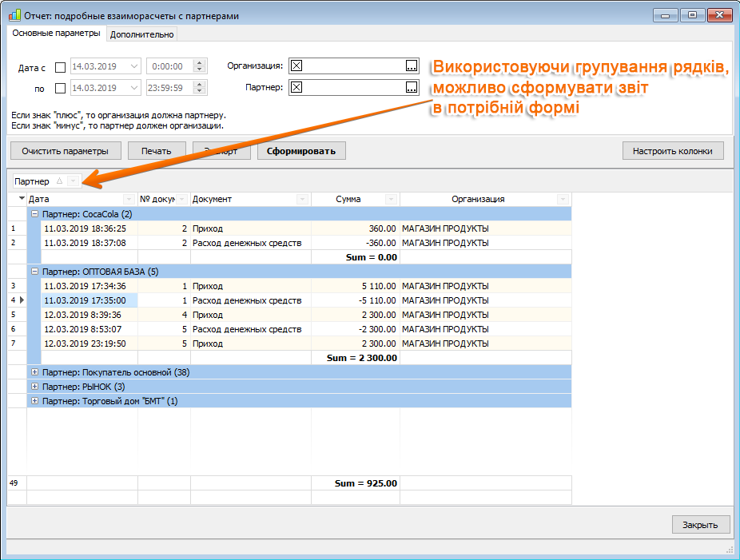Open the по date dropdown

tap(134, 88)
